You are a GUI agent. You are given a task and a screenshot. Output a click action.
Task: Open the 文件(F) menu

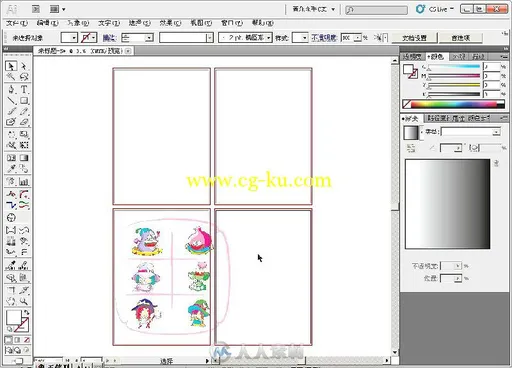[x=17, y=23]
